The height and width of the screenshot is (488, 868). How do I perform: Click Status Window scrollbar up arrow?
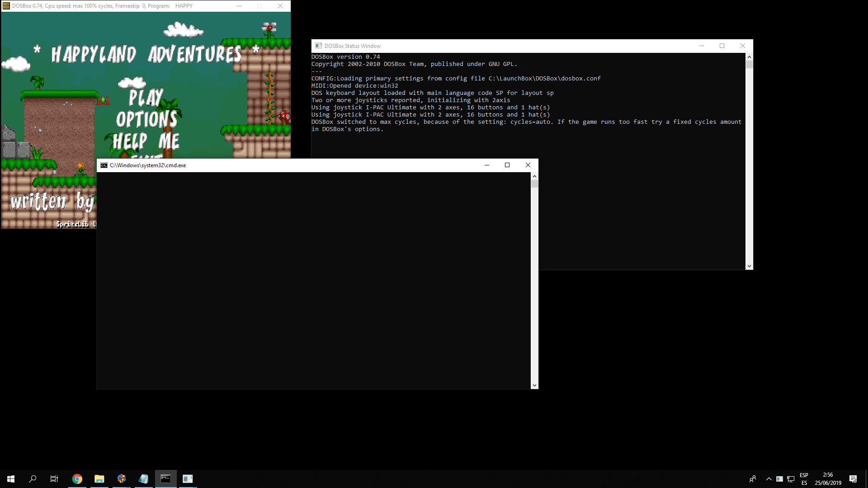point(749,57)
